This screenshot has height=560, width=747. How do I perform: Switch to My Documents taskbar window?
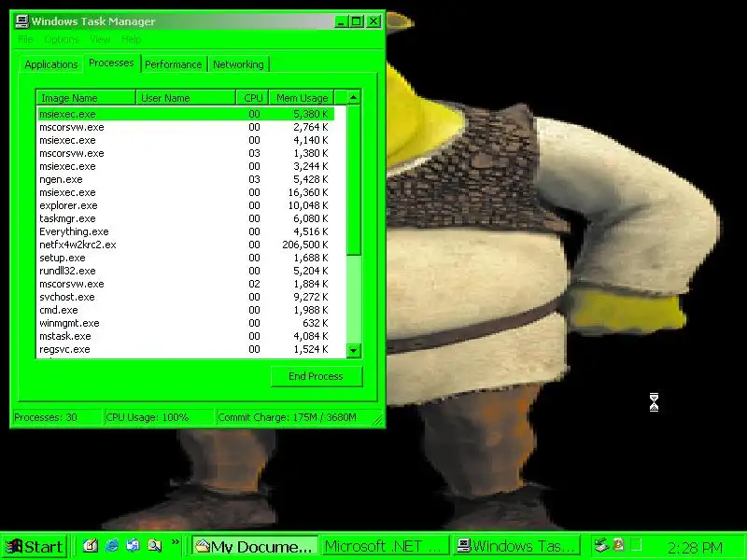point(255,546)
